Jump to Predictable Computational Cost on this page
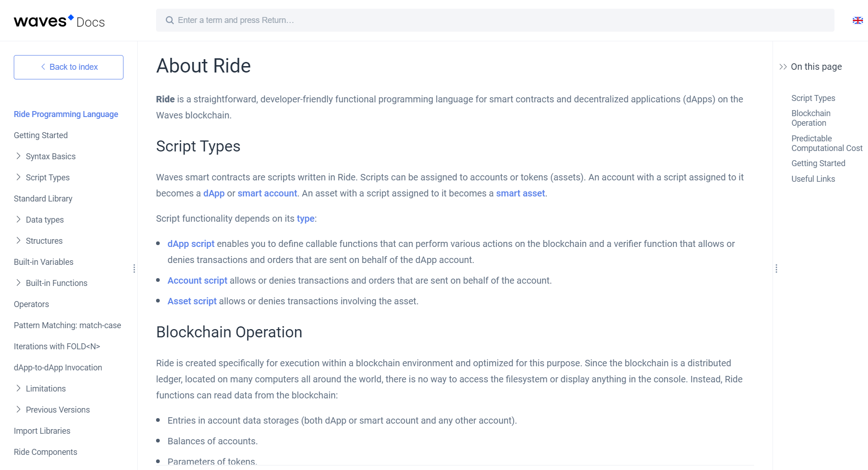Image resolution: width=868 pixels, height=470 pixels. pos(826,143)
